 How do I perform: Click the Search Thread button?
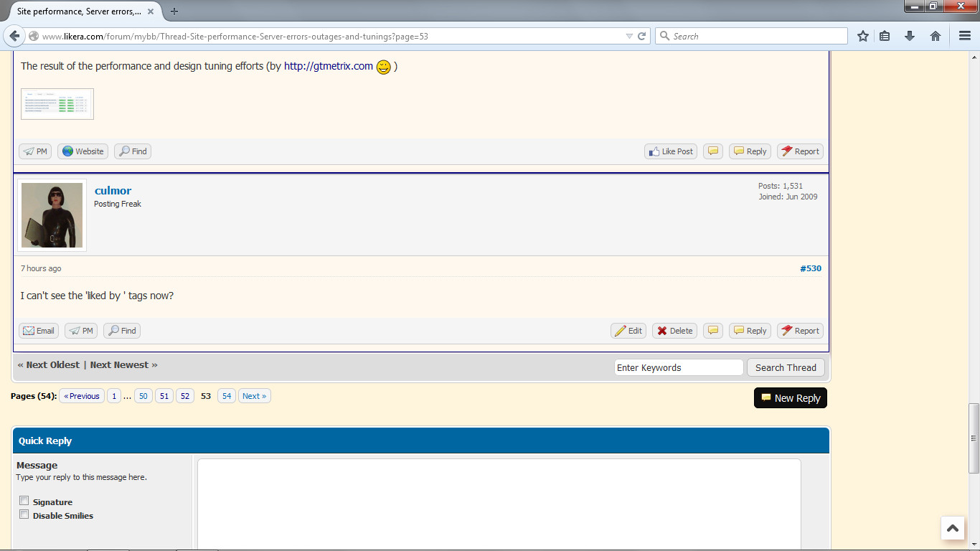tap(786, 367)
